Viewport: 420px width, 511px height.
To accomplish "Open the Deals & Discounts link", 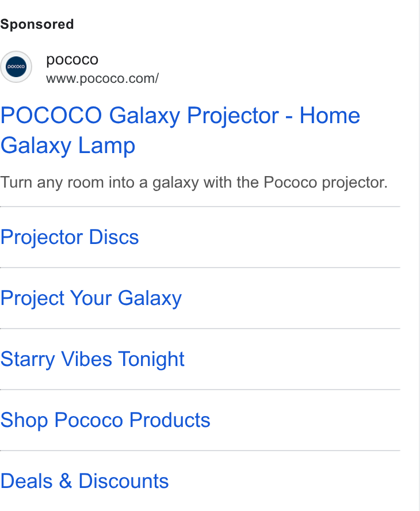I will point(85,481).
